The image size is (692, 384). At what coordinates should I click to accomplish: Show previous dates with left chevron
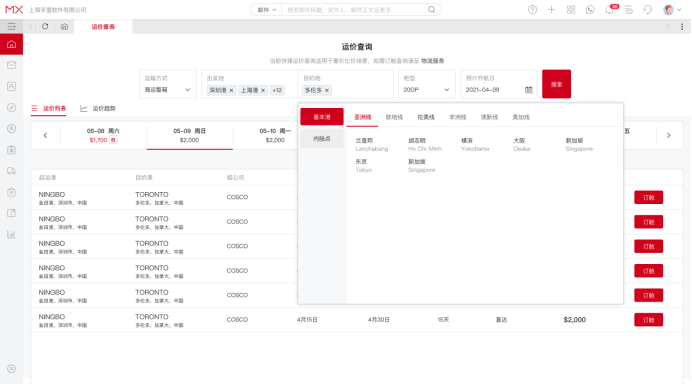tap(45, 136)
